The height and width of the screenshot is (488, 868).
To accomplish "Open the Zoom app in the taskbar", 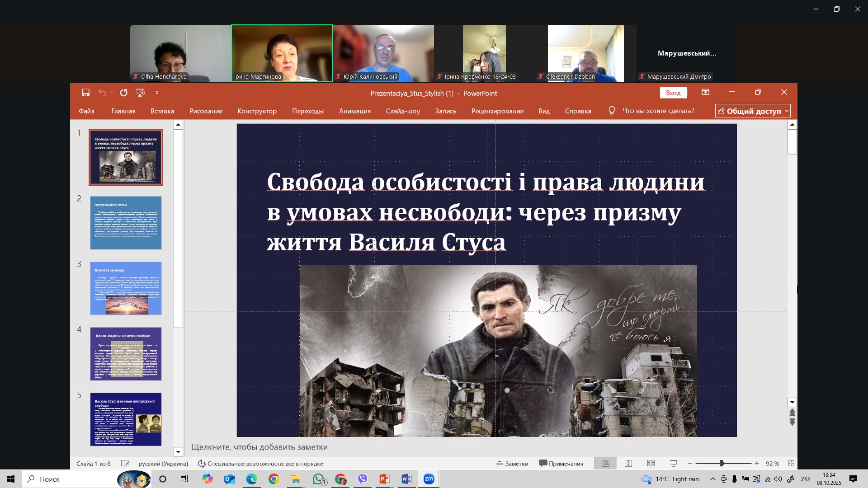I will (429, 479).
